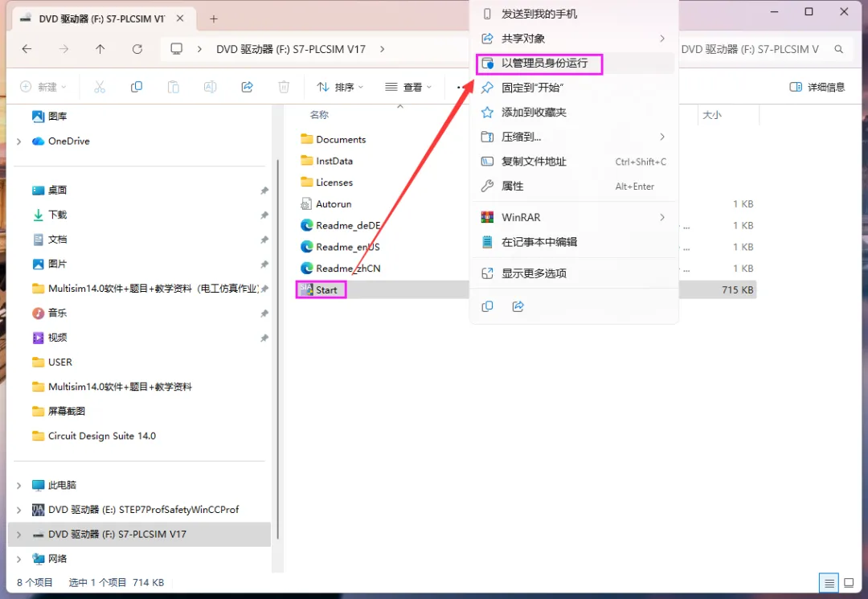868x599 pixels.
Task: Toggle the Details pane button
Action: pyautogui.click(x=817, y=87)
